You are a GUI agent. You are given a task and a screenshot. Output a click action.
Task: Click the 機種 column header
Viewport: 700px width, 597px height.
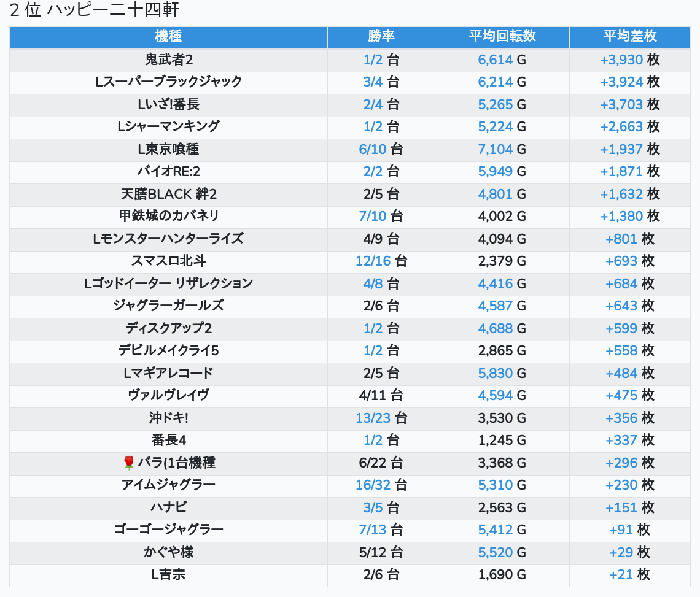(x=168, y=37)
